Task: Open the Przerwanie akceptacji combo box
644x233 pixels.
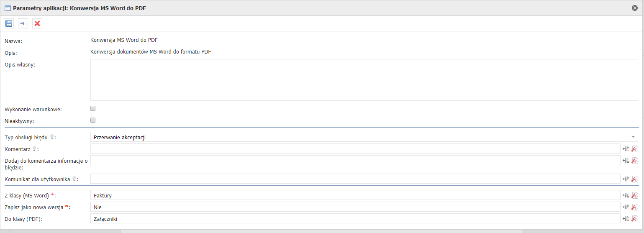Action: [364, 137]
